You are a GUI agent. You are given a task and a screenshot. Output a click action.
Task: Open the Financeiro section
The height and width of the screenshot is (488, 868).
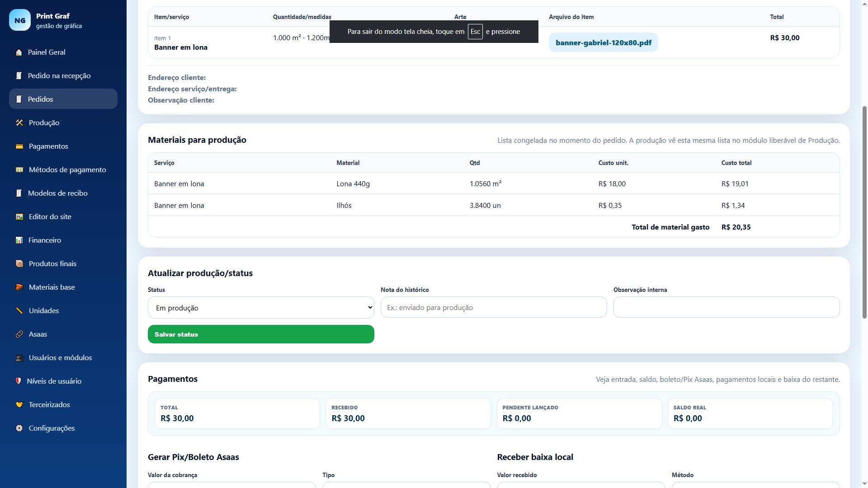pos(63,240)
